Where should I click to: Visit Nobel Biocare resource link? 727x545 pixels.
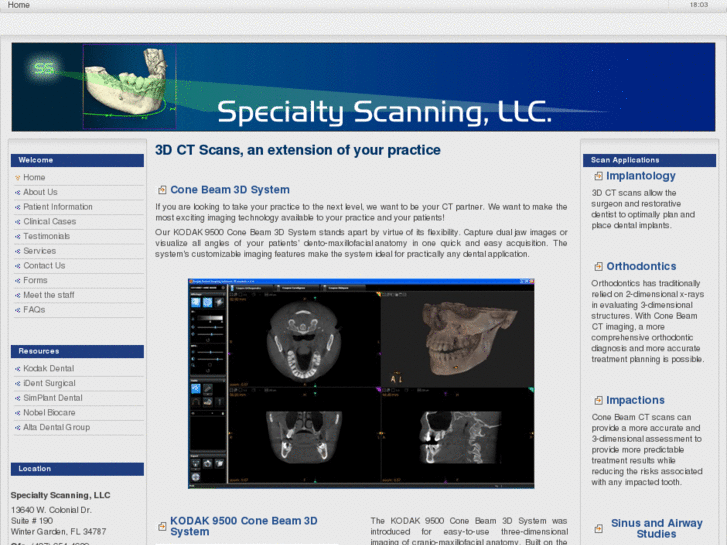[x=49, y=413]
